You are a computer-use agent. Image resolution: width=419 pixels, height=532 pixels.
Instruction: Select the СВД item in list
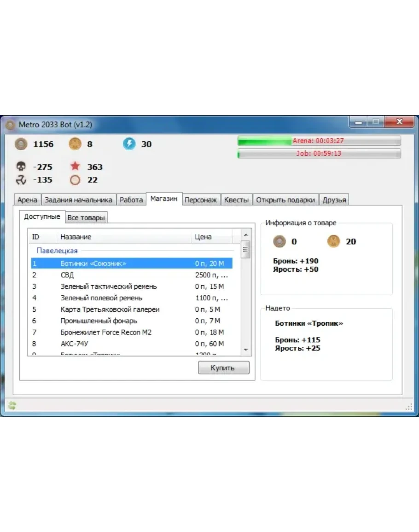tap(67, 275)
